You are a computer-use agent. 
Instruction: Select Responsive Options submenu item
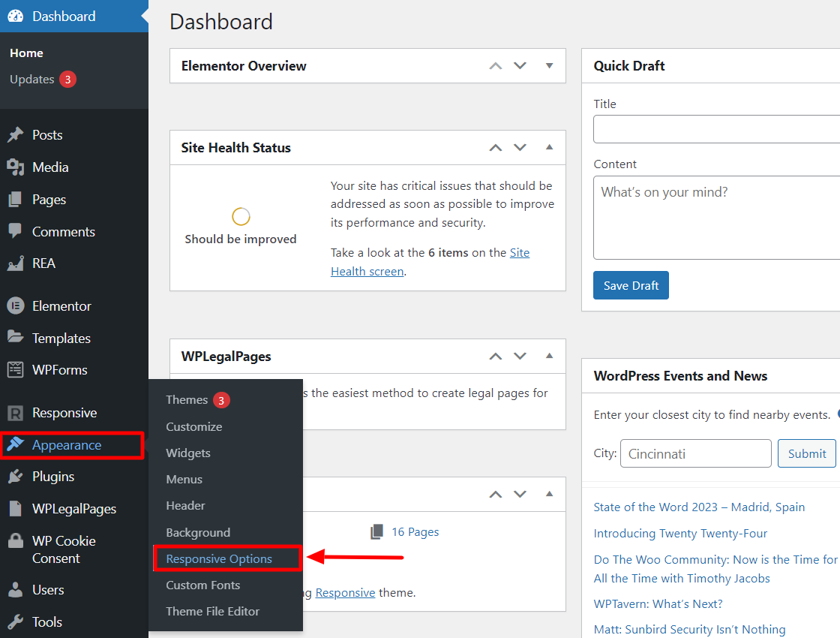[x=219, y=558]
